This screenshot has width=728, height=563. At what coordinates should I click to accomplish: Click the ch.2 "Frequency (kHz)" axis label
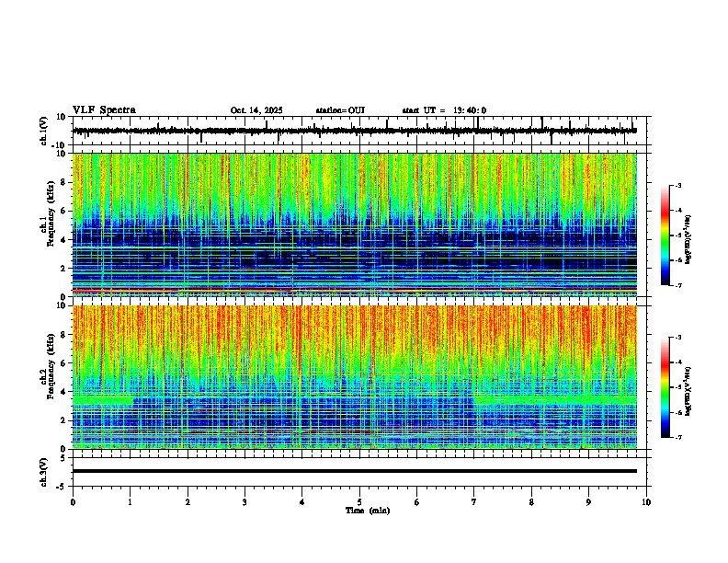click(x=51, y=366)
